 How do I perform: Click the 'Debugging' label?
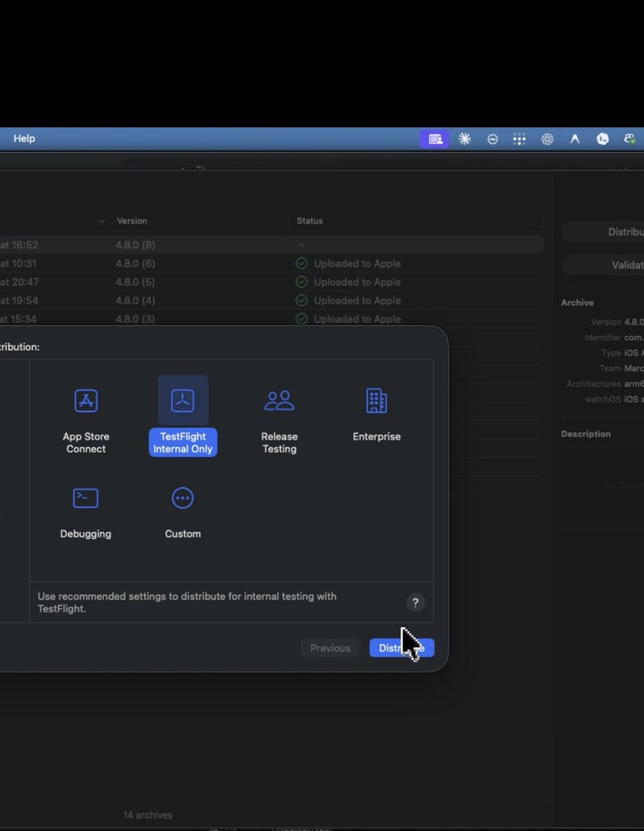pyautogui.click(x=86, y=534)
